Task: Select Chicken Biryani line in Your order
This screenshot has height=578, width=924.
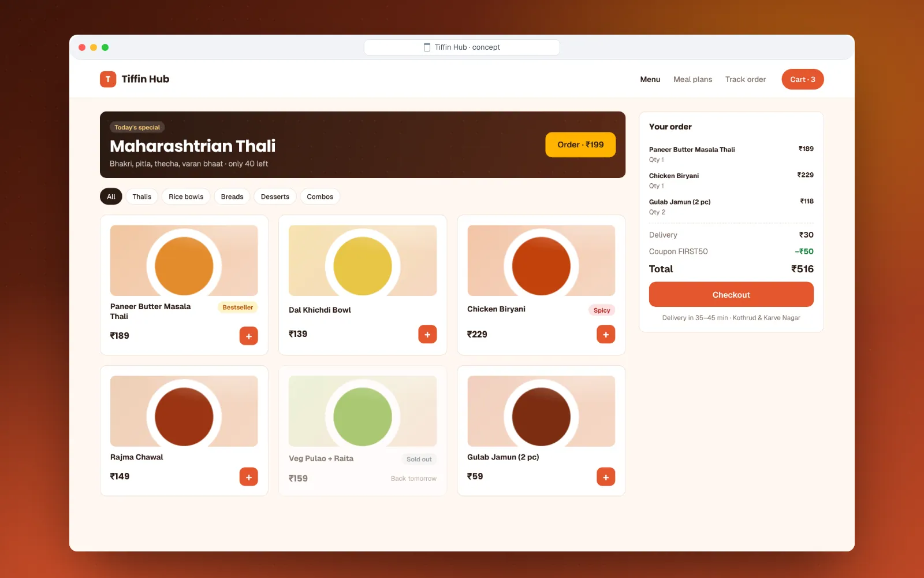Action: [731, 180]
